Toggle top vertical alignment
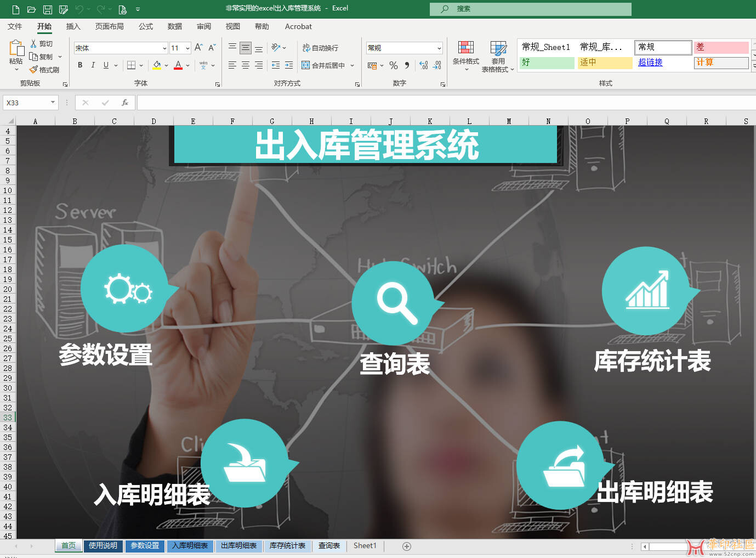Image resolution: width=756 pixels, height=558 pixels. [232, 48]
